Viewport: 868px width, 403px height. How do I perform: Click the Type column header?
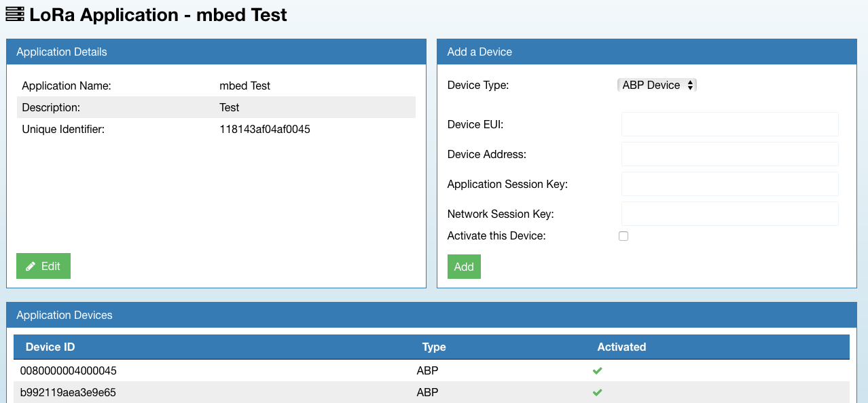click(434, 347)
